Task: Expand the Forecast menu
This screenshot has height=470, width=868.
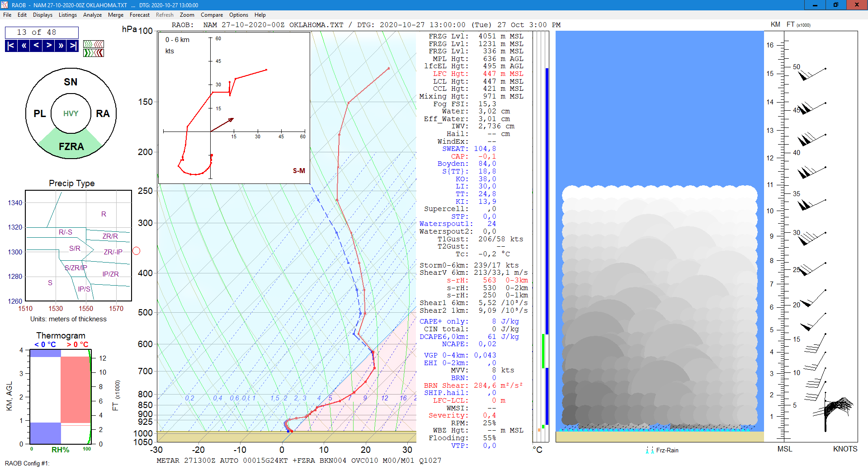Action: point(139,15)
